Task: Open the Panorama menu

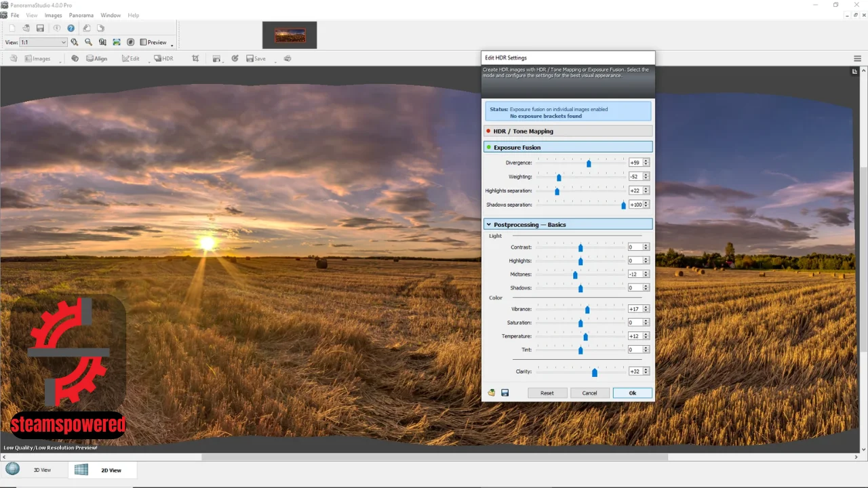Action: point(81,15)
